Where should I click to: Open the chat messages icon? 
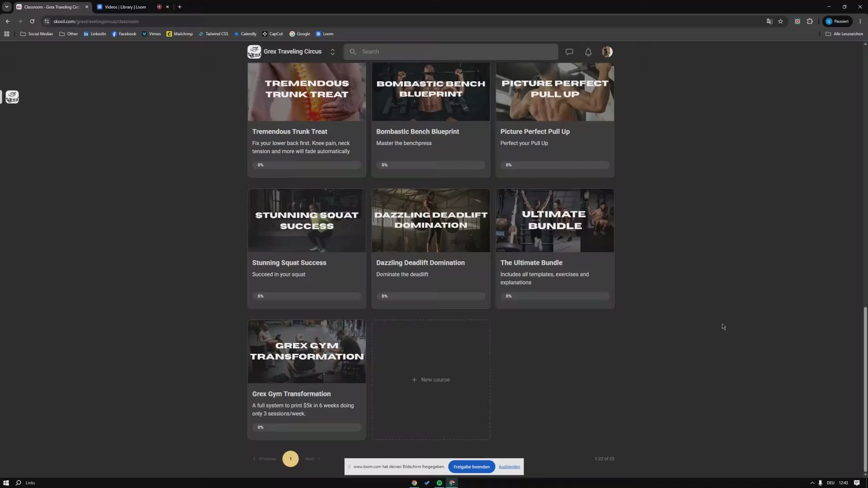pyautogui.click(x=569, y=52)
